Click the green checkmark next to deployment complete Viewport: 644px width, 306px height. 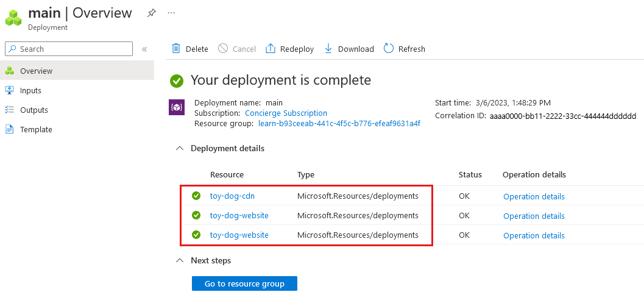[x=177, y=81]
